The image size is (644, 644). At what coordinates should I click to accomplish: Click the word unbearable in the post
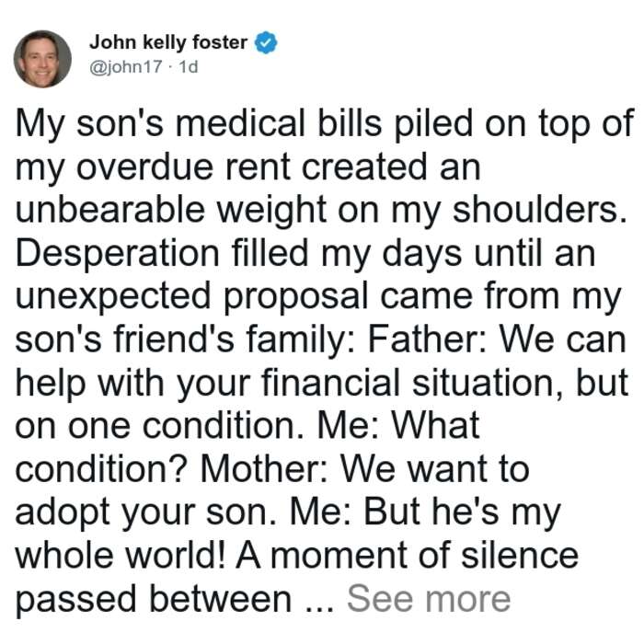[x=110, y=210]
